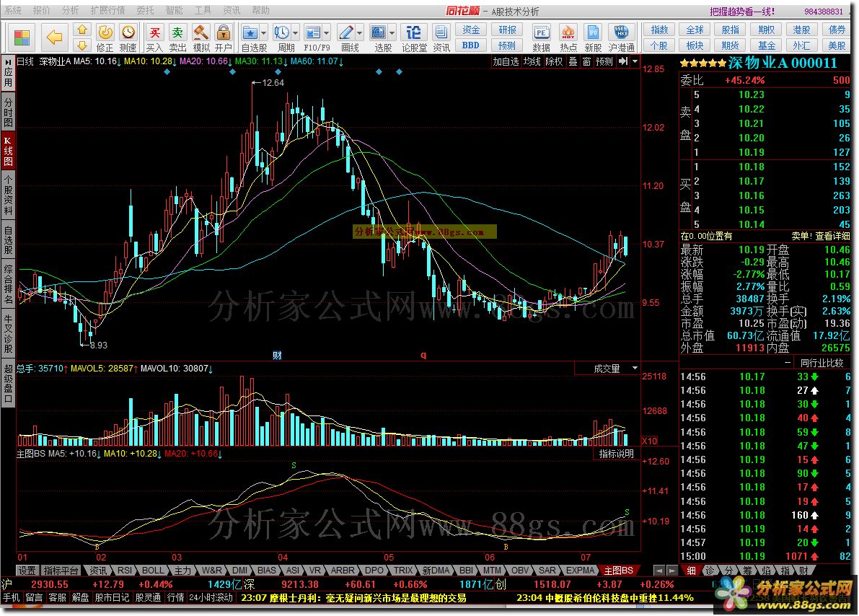Click the 研报 research report button

click(x=507, y=30)
